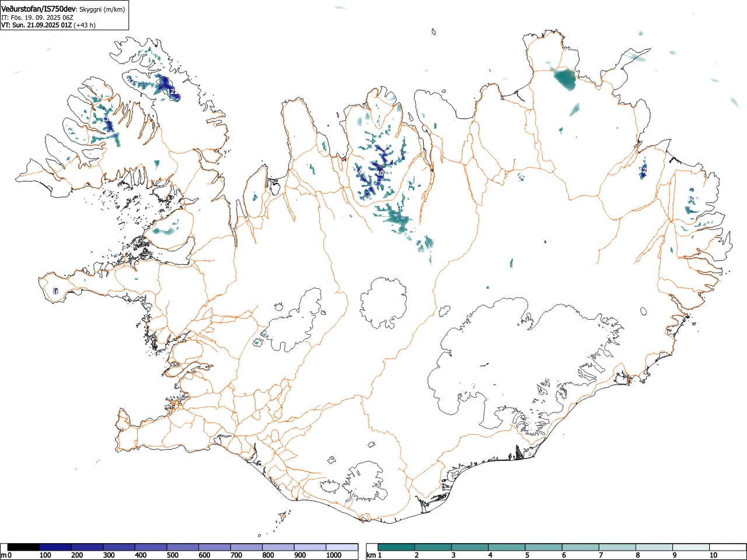Click the '100' tick label
The width and height of the screenshot is (747, 560).
pos(46,555)
